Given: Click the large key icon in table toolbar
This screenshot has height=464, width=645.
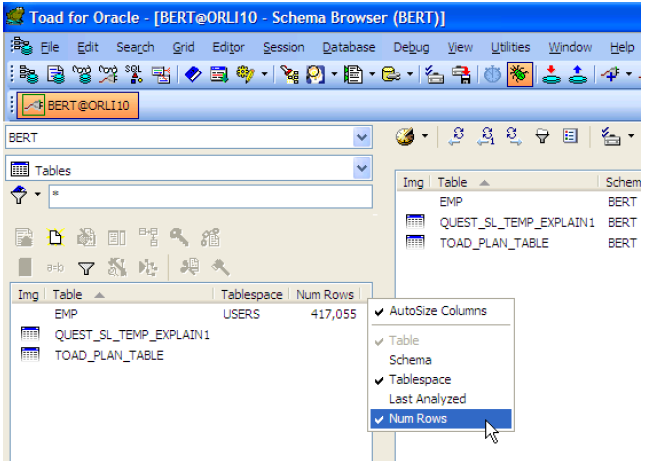Looking at the screenshot, I should 179,237.
